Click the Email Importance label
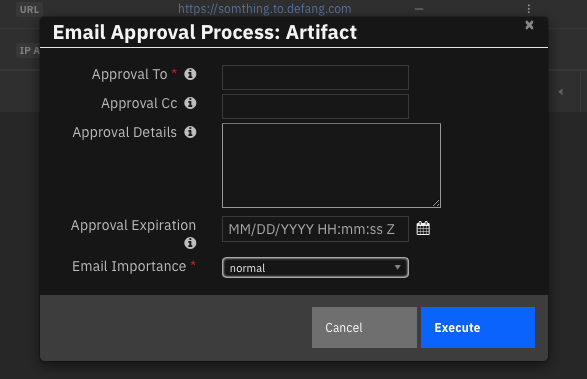The width and height of the screenshot is (587, 379). coord(129,266)
